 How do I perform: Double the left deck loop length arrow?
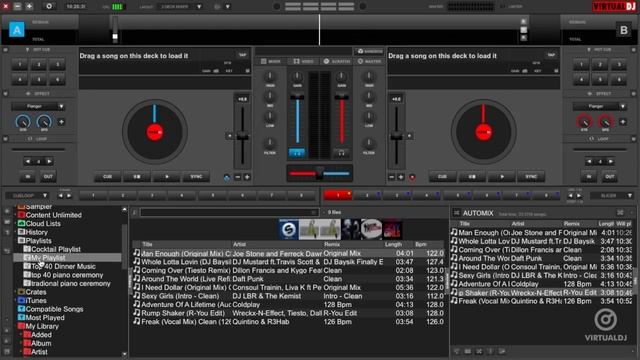tap(49, 162)
